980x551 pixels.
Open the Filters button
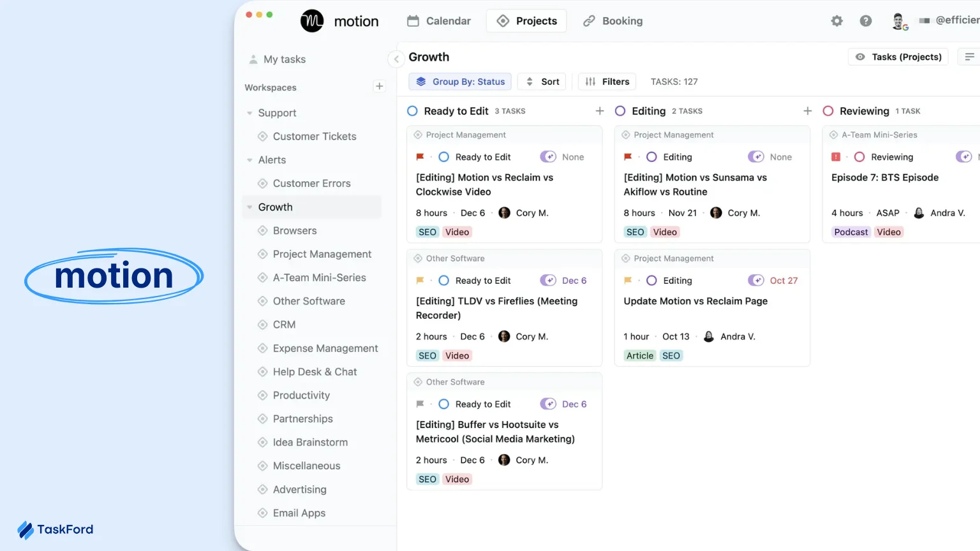pos(607,82)
